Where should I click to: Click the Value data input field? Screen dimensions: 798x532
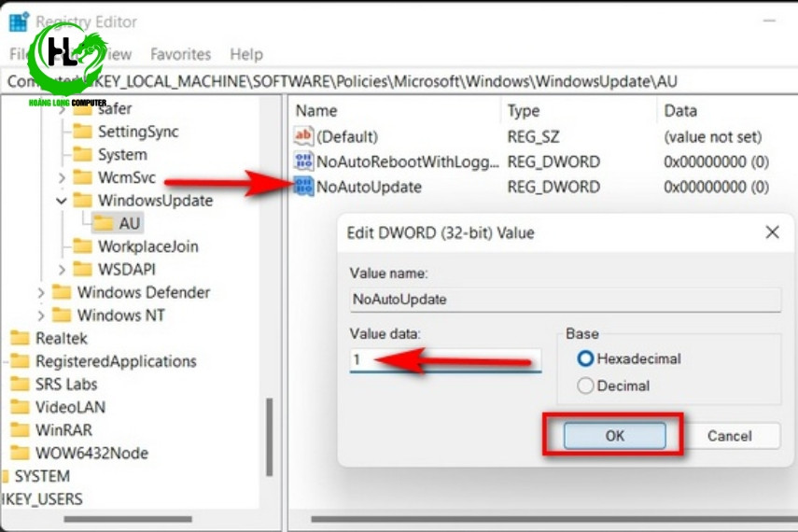pos(445,360)
